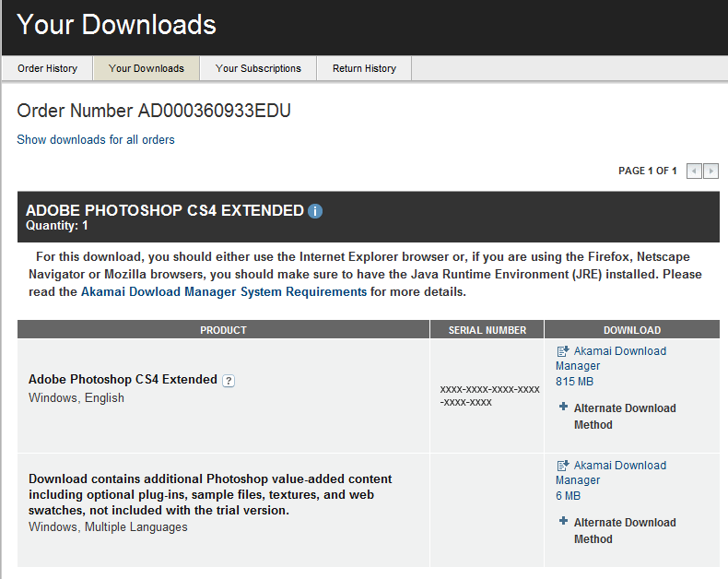Click the question mark help icon
The height and width of the screenshot is (579, 728).
228,381
